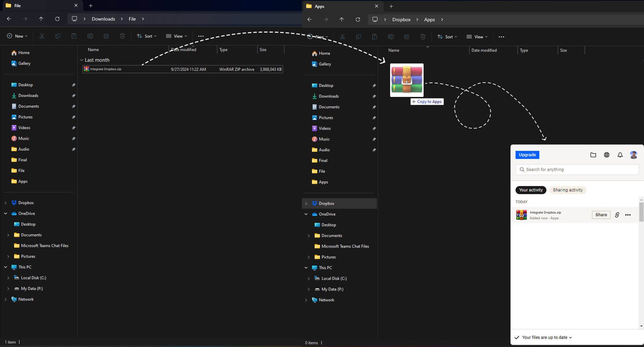Open Sort dropdown in File window
This screenshot has height=347, width=644.
coord(147,36)
